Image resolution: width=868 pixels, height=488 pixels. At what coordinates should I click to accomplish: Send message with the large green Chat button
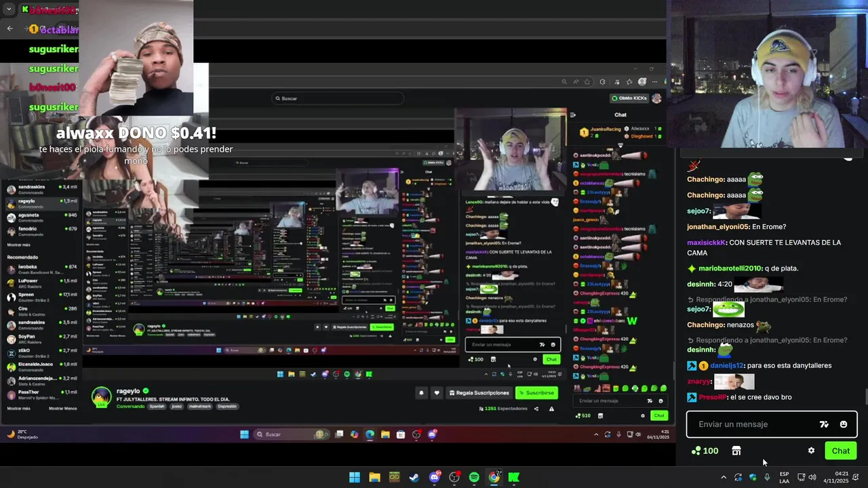pyautogui.click(x=841, y=451)
